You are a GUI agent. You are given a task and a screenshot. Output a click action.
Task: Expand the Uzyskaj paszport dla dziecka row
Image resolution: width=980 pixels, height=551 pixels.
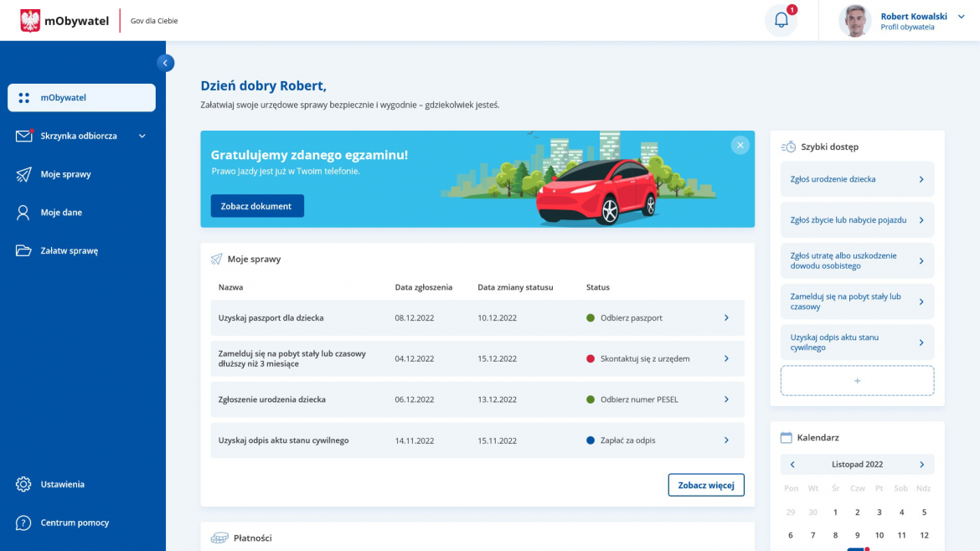click(x=726, y=318)
